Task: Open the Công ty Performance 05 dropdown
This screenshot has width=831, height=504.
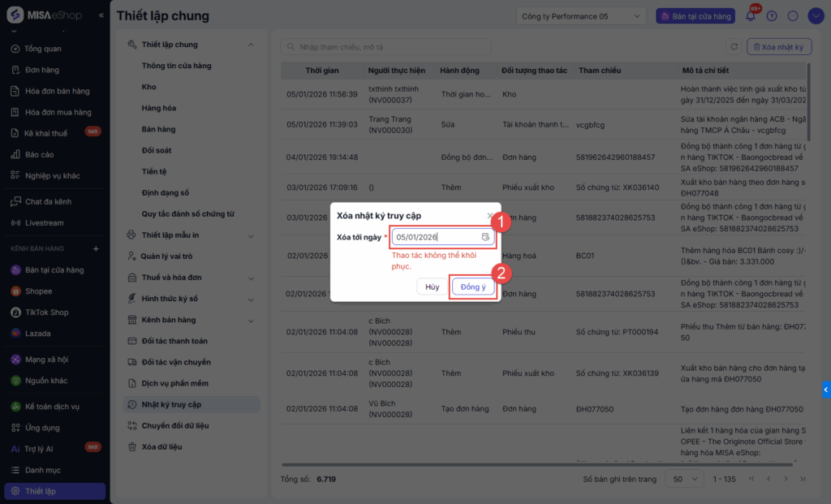Action: [581, 16]
